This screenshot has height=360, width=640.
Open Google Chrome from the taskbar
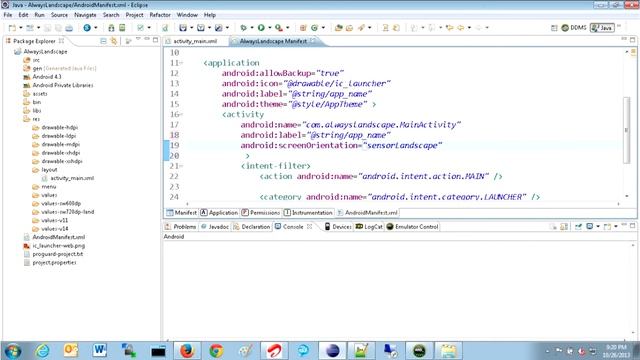click(x=216, y=351)
